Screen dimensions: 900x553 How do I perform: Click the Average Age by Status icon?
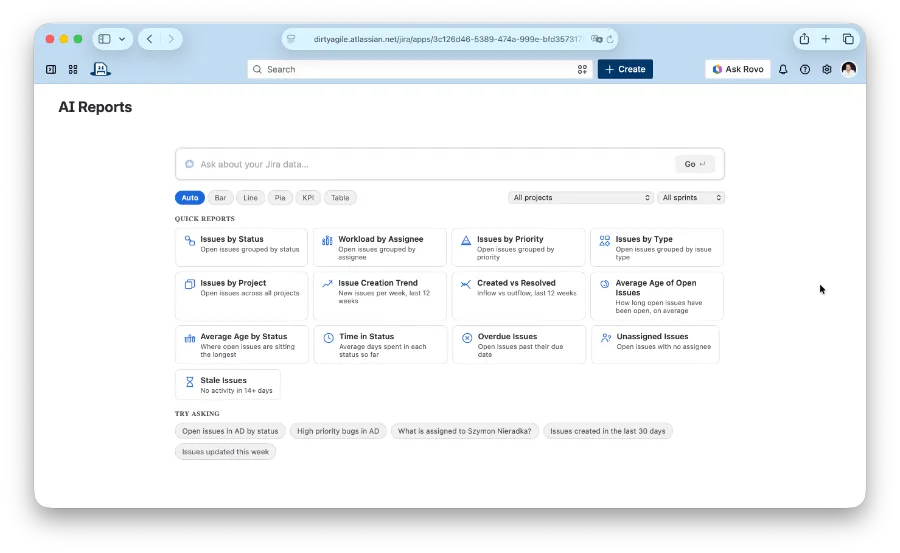(189, 338)
